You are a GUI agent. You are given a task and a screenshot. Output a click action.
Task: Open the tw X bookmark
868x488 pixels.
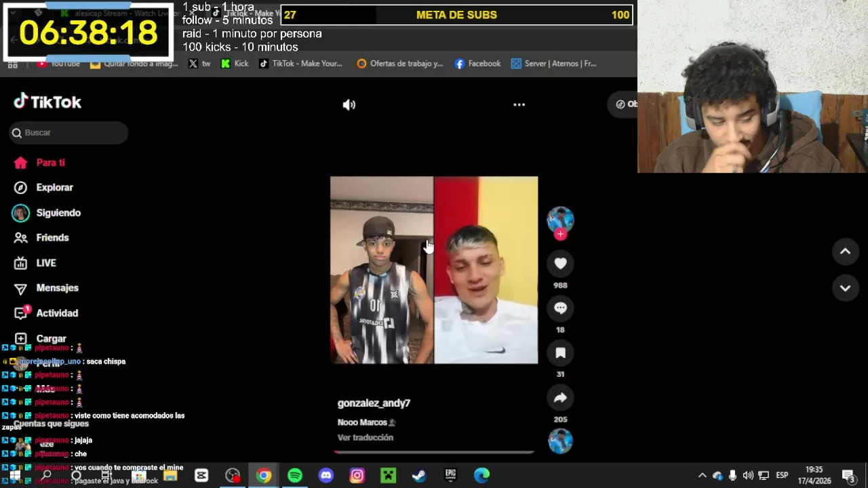(x=199, y=64)
